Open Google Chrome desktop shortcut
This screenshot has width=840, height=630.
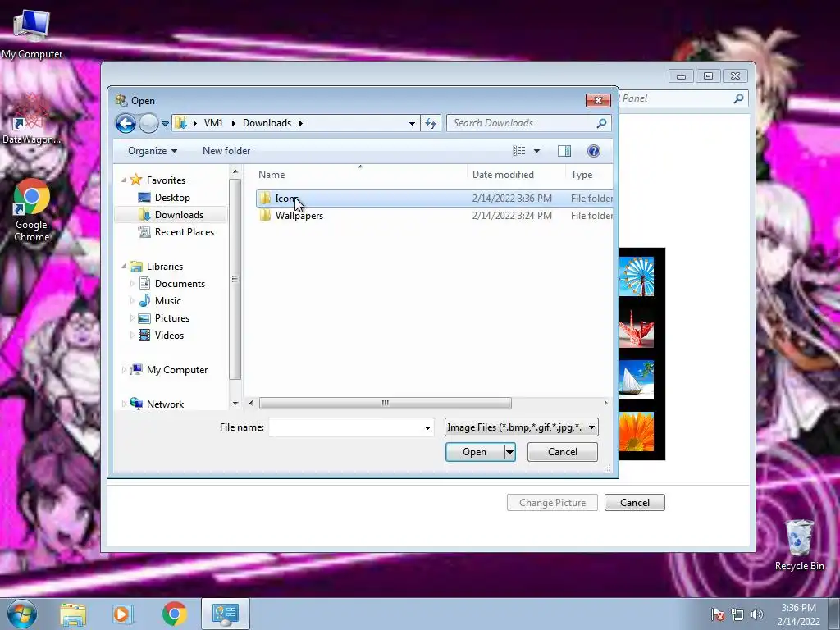pos(32,211)
